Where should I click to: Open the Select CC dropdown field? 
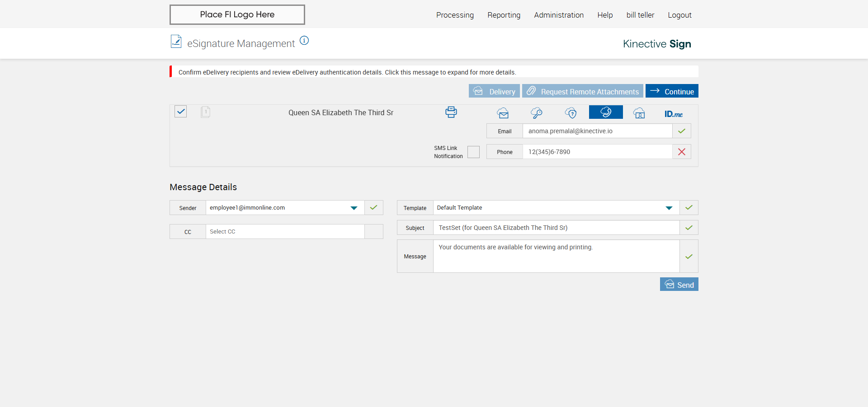285,232
